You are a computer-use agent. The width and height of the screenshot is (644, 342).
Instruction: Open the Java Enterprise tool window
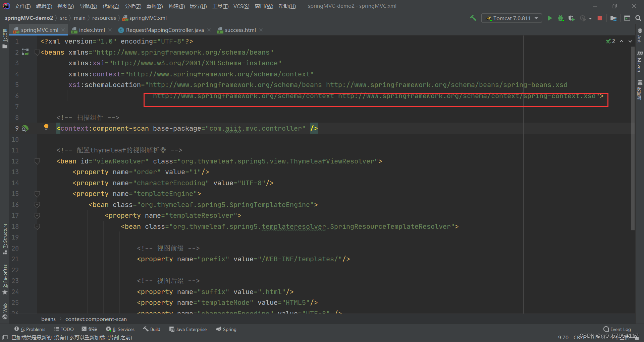(188, 329)
